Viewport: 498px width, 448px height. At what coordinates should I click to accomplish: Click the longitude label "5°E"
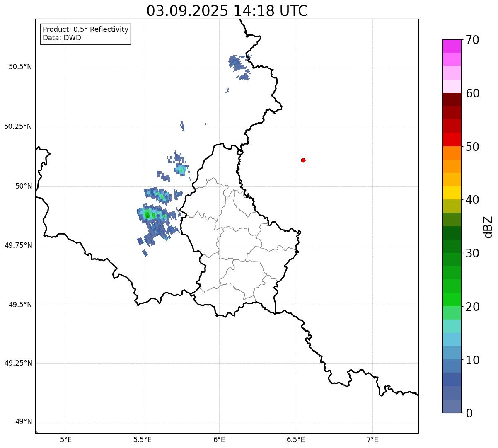[66, 440]
